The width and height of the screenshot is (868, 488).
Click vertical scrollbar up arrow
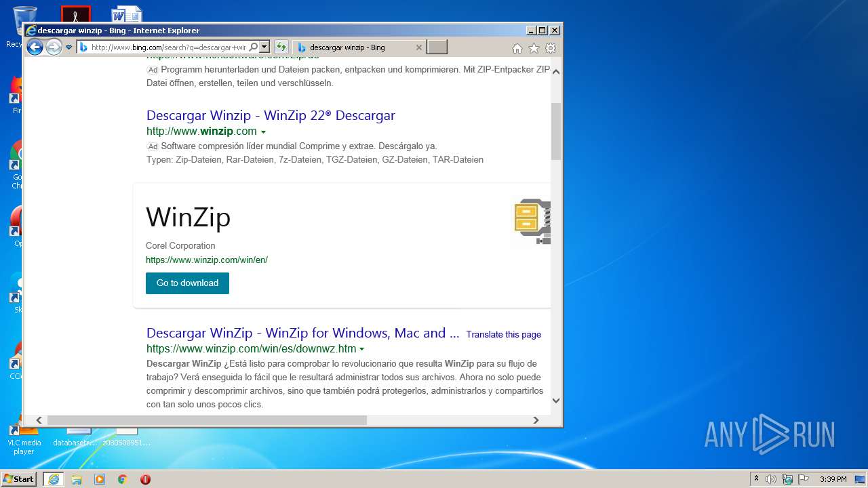tap(556, 71)
